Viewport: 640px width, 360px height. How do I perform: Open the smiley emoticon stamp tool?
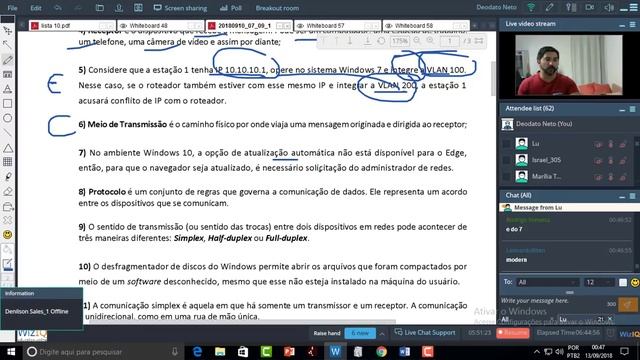pyautogui.click(x=7, y=235)
